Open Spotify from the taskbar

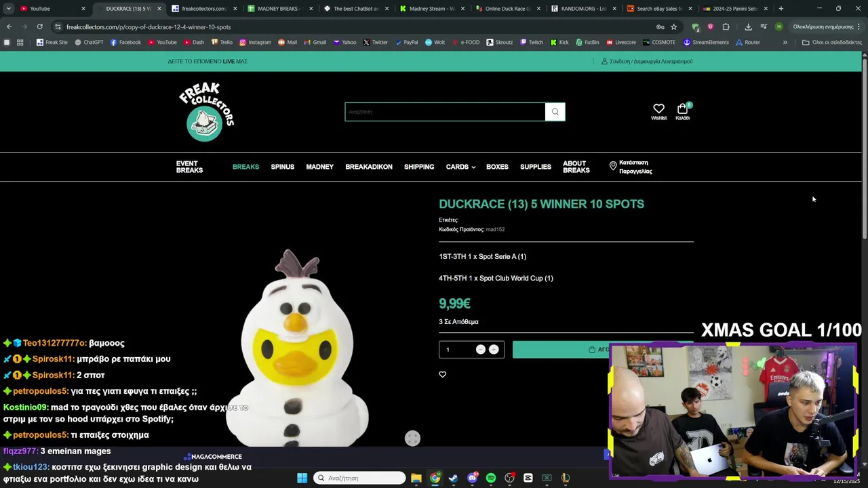pyautogui.click(x=491, y=478)
